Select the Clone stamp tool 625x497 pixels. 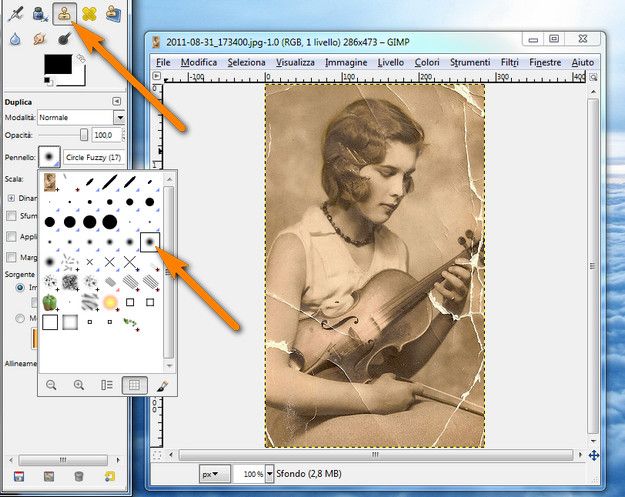point(64,14)
